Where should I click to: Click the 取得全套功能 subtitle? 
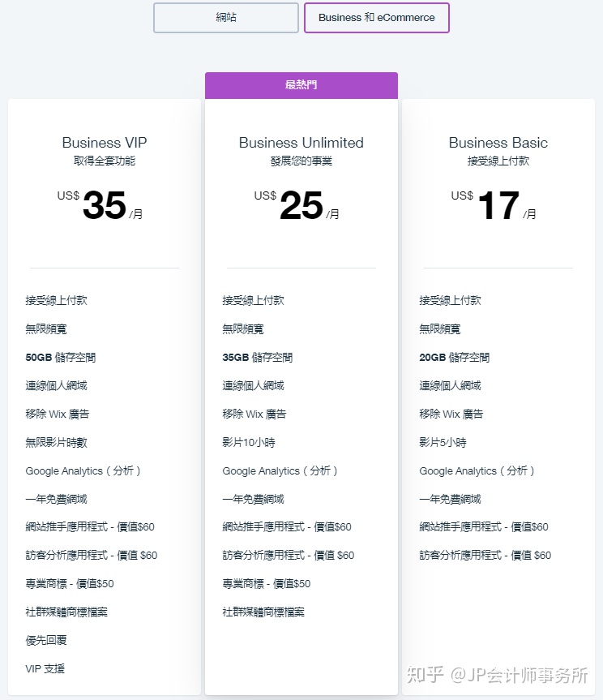pos(105,161)
